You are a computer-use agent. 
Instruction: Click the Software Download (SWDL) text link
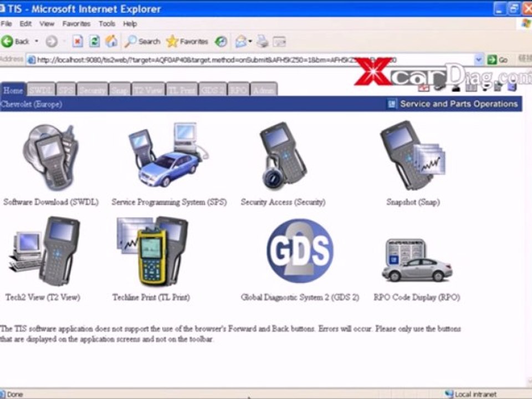[x=51, y=202]
